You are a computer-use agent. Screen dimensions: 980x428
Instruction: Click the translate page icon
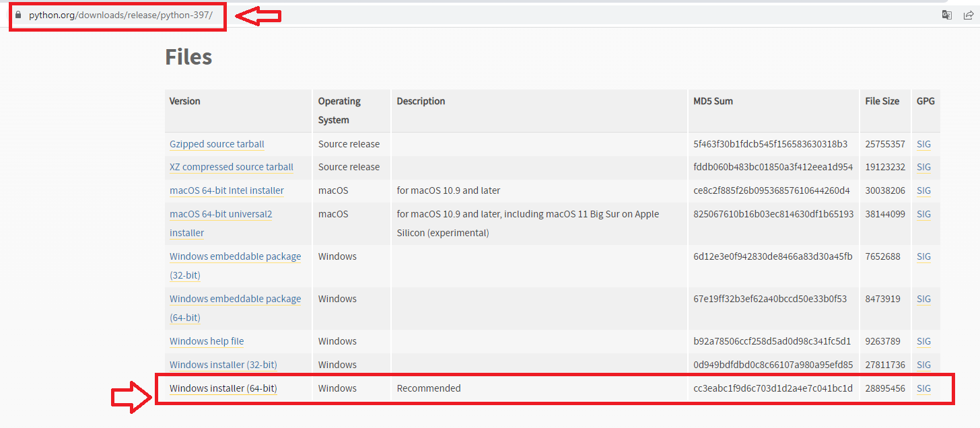[947, 15]
